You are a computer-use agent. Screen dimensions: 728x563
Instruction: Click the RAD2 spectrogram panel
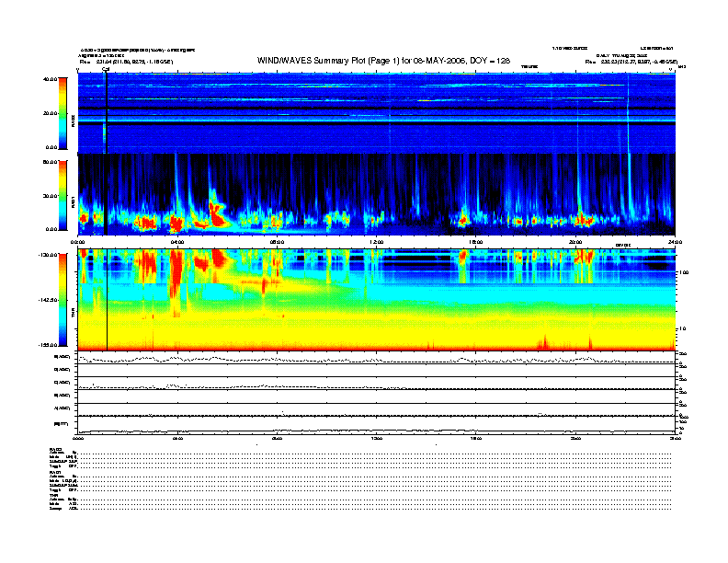pos(377,113)
